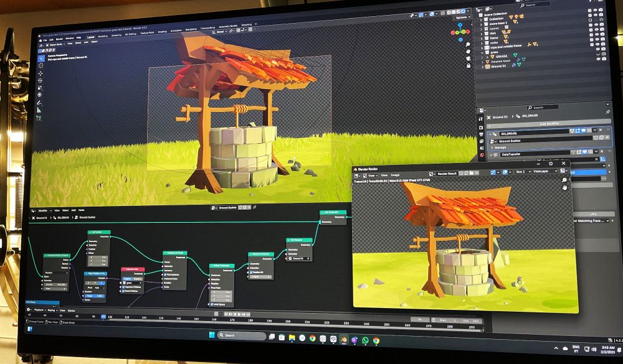This screenshot has height=364, width=623.
Task: Select the Scale tool in viewport toolbar
Action: coord(40,88)
